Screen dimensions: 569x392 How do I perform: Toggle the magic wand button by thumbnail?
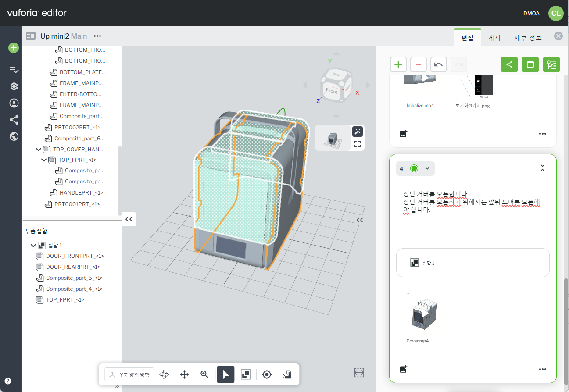tap(358, 131)
